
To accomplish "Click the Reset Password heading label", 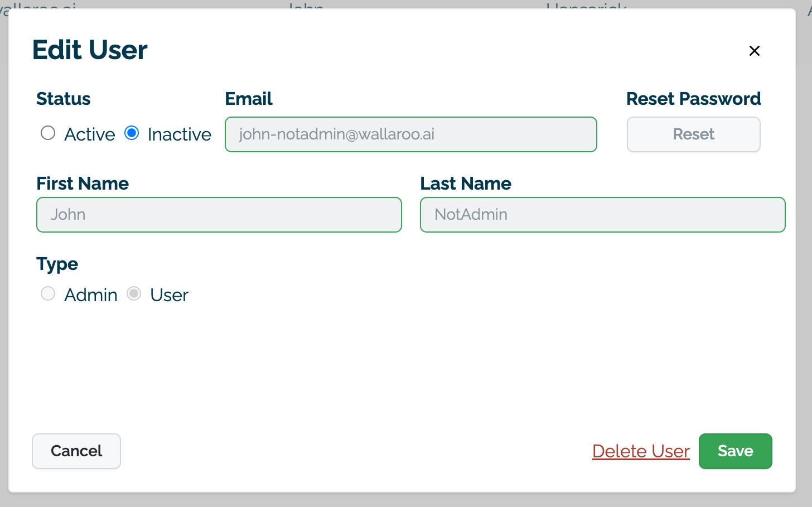I will click(693, 99).
